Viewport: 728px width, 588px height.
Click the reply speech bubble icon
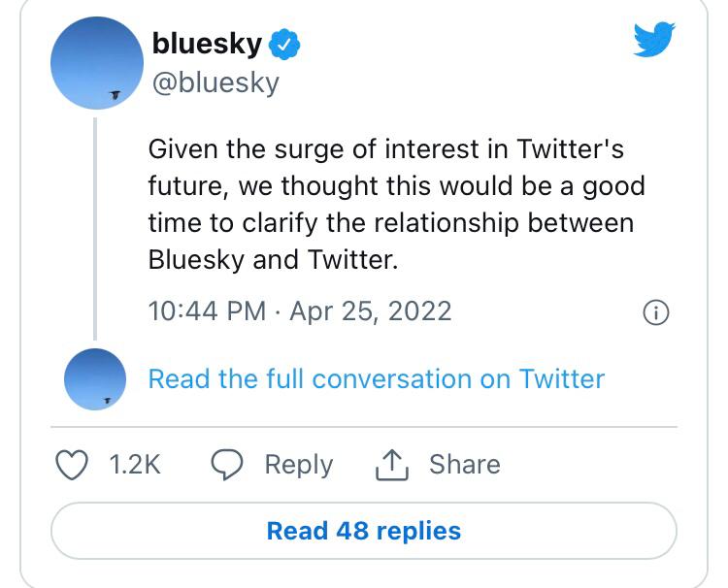(226, 466)
